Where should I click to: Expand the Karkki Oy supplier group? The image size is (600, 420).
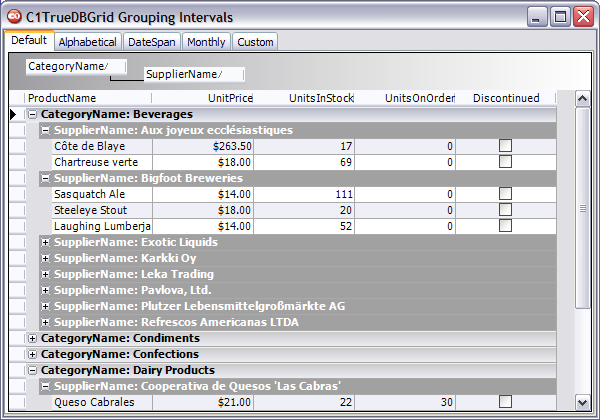[46, 259]
